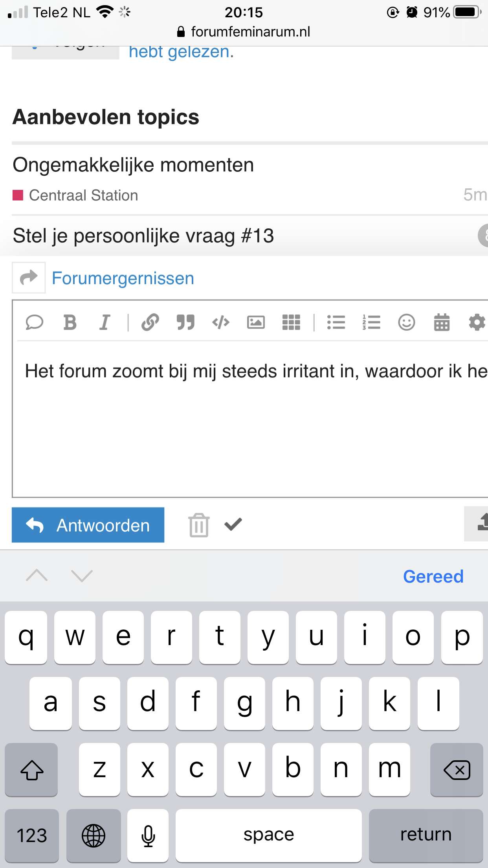The height and width of the screenshot is (868, 488).
Task: Open the reply options arrow next to Forumergernissen
Action: pyautogui.click(x=29, y=278)
